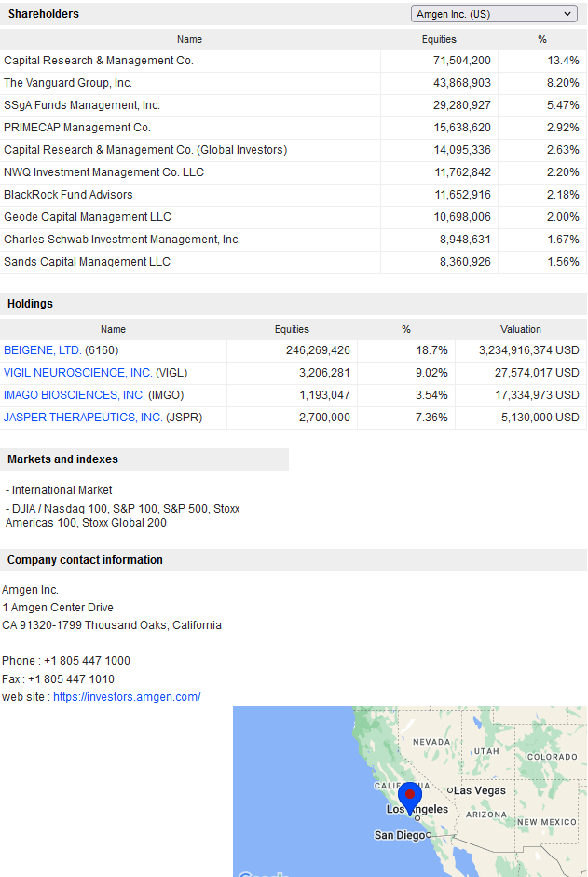Click the Holdings section header

(30, 304)
